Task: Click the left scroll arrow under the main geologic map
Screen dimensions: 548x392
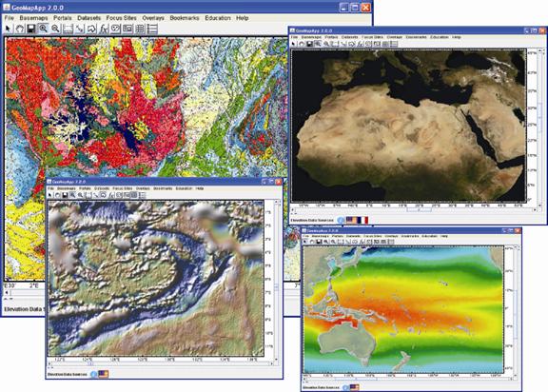Action: pos(8,292)
